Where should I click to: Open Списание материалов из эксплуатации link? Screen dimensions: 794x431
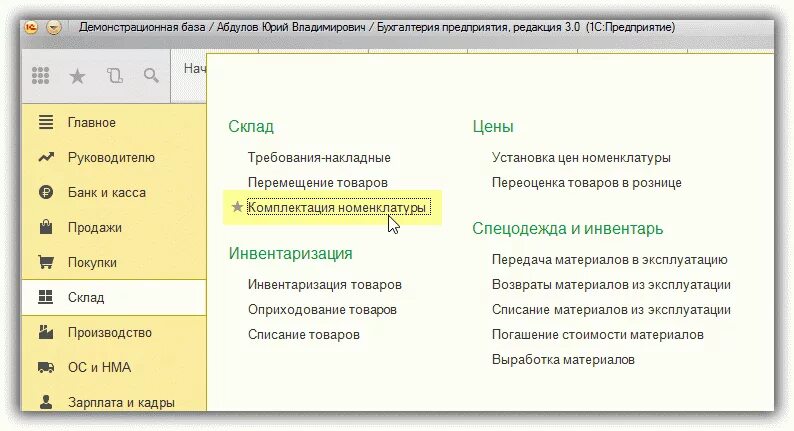[x=611, y=309]
